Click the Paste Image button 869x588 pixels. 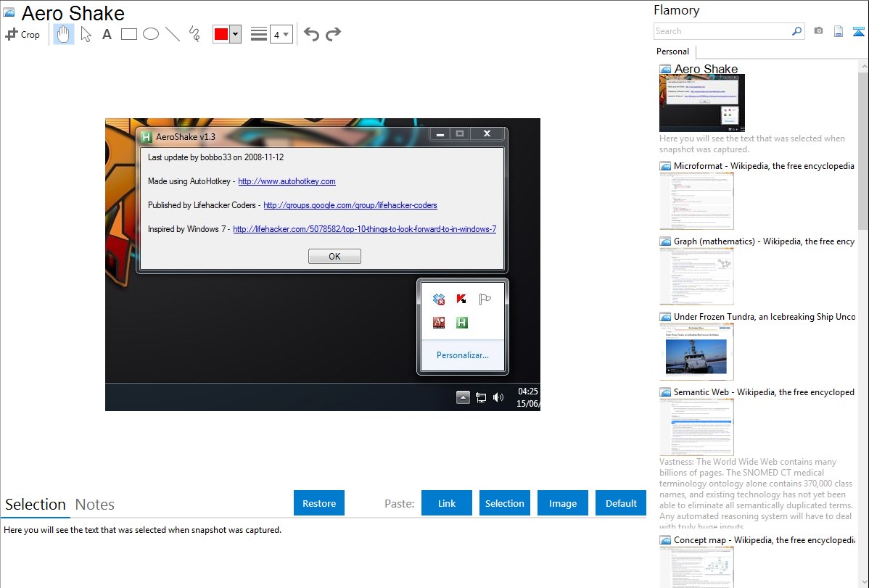[562, 503]
